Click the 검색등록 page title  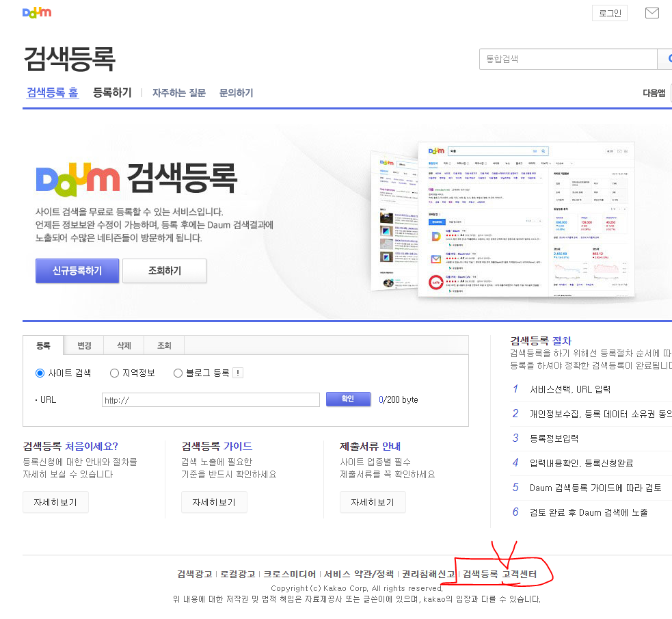click(x=70, y=59)
